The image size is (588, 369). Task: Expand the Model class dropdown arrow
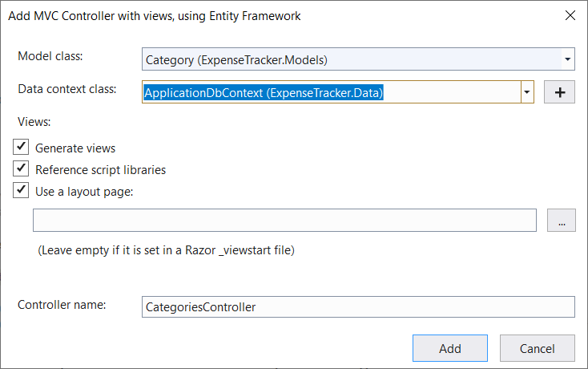tap(567, 59)
